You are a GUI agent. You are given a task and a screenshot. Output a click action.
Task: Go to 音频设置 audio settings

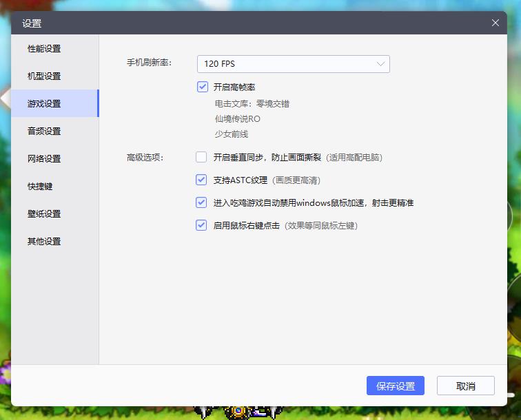[44, 132]
